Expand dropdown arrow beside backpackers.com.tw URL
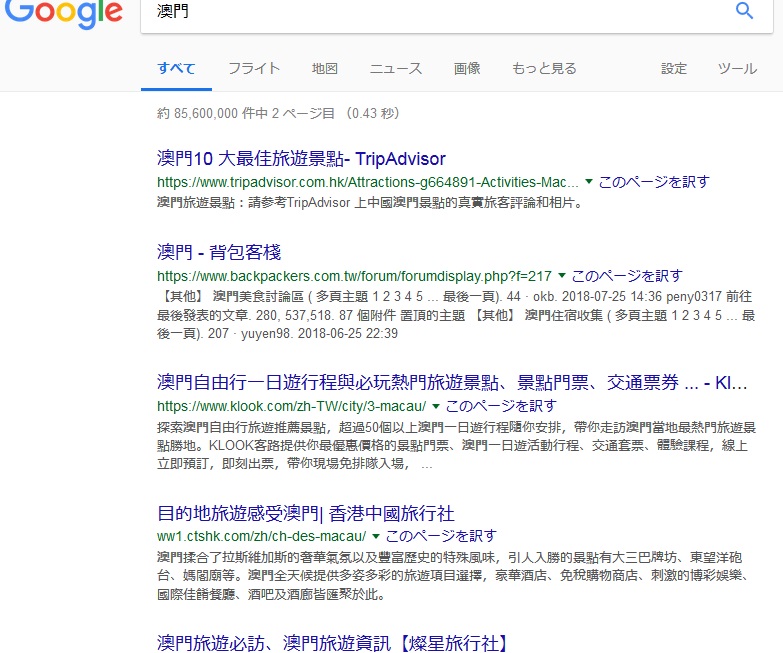This screenshot has height=653, width=783. pyautogui.click(x=562, y=275)
